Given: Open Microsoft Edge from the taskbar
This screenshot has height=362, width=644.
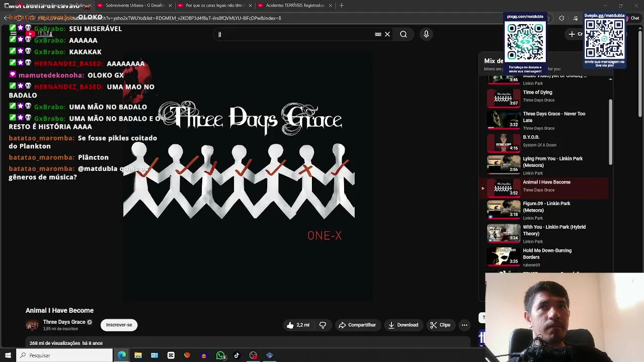Looking at the screenshot, I should pos(122,355).
